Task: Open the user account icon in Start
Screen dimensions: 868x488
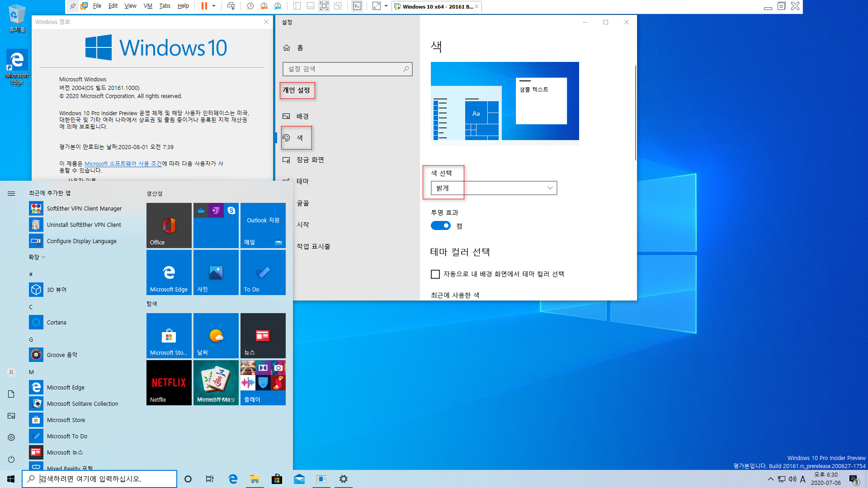Action: 11,372
